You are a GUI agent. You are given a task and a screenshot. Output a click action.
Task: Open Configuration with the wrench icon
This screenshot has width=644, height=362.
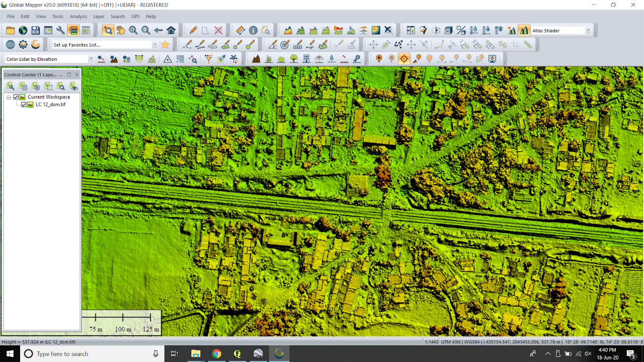pyautogui.click(x=60, y=31)
